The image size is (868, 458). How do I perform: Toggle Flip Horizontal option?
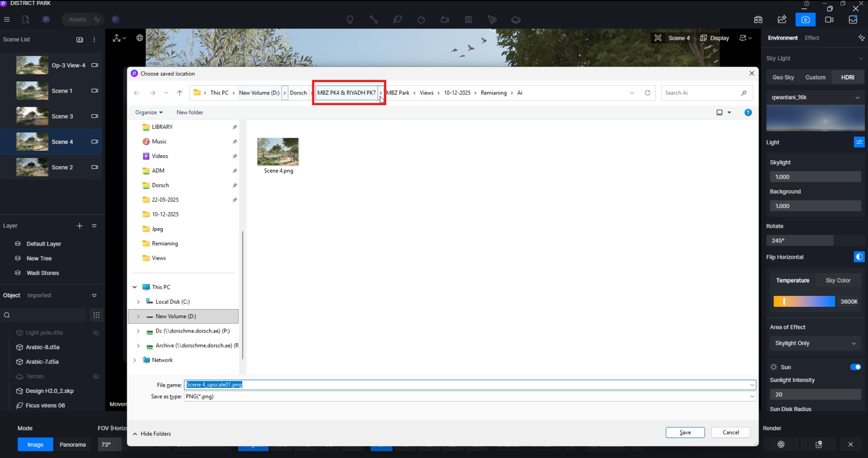tap(858, 257)
